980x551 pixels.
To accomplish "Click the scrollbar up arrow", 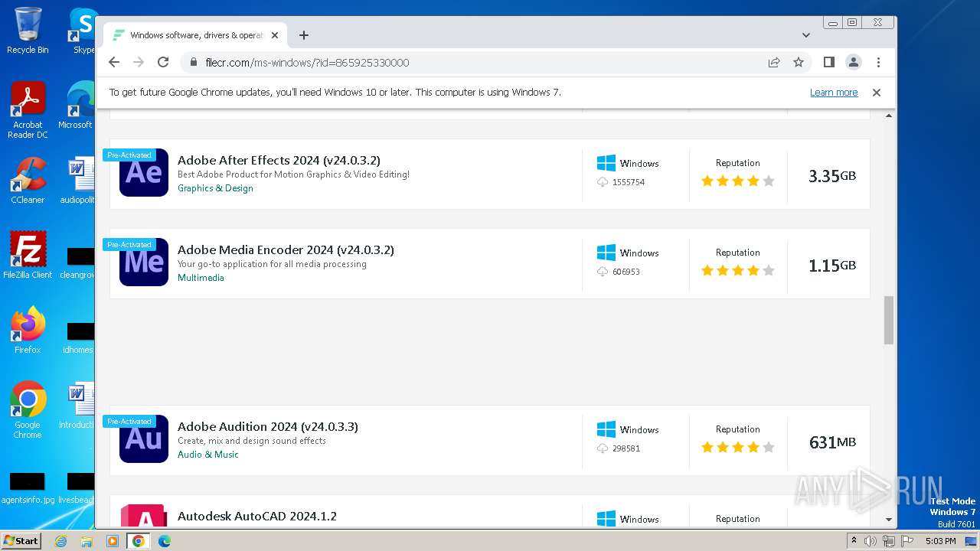I will point(889,116).
